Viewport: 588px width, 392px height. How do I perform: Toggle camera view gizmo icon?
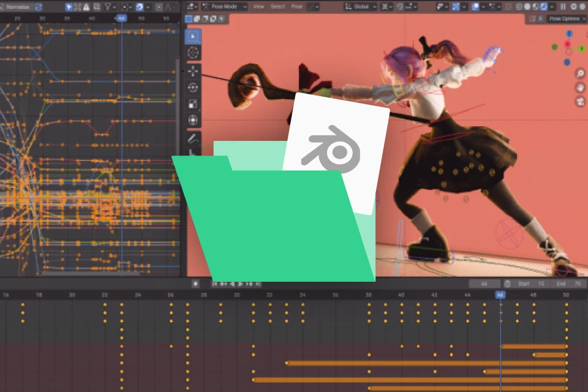point(580,102)
